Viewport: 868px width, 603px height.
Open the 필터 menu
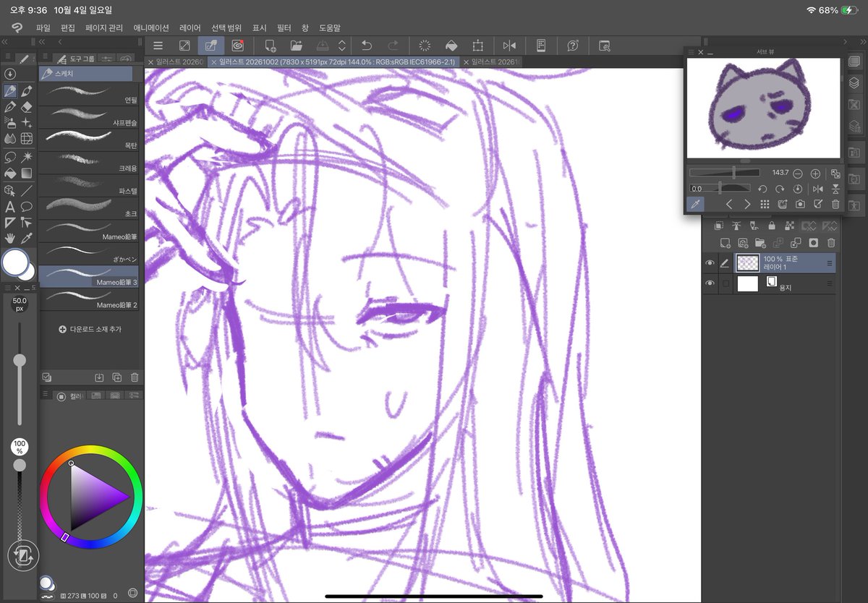click(284, 27)
